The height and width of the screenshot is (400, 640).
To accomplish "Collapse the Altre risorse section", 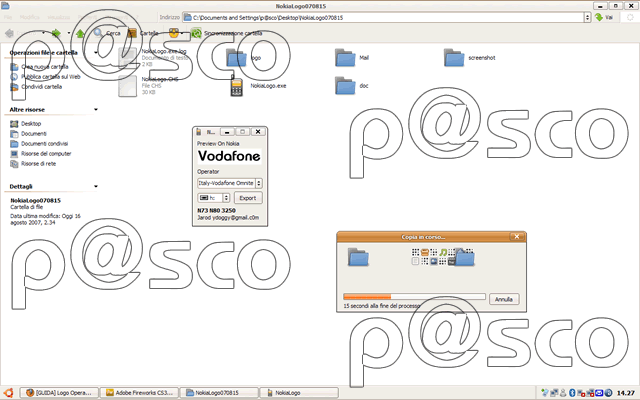I will (96, 109).
